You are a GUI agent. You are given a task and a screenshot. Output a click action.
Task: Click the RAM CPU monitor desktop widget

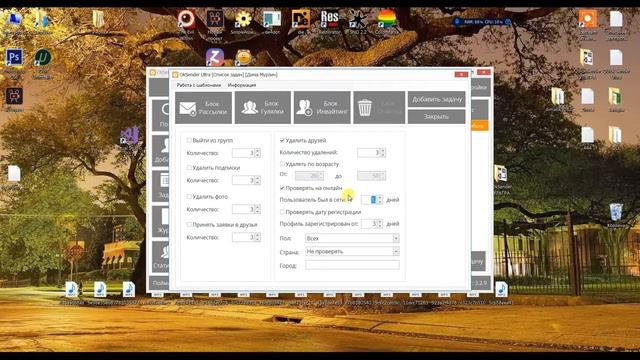tap(482, 21)
